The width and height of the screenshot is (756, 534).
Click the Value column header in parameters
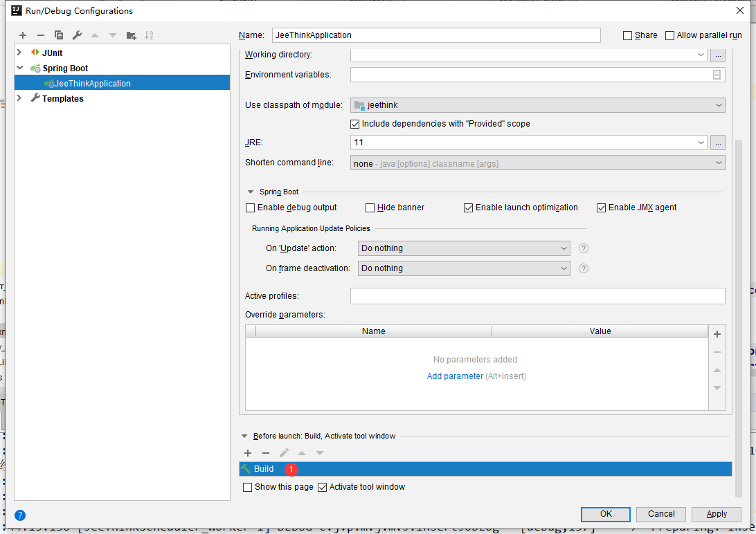(600, 331)
